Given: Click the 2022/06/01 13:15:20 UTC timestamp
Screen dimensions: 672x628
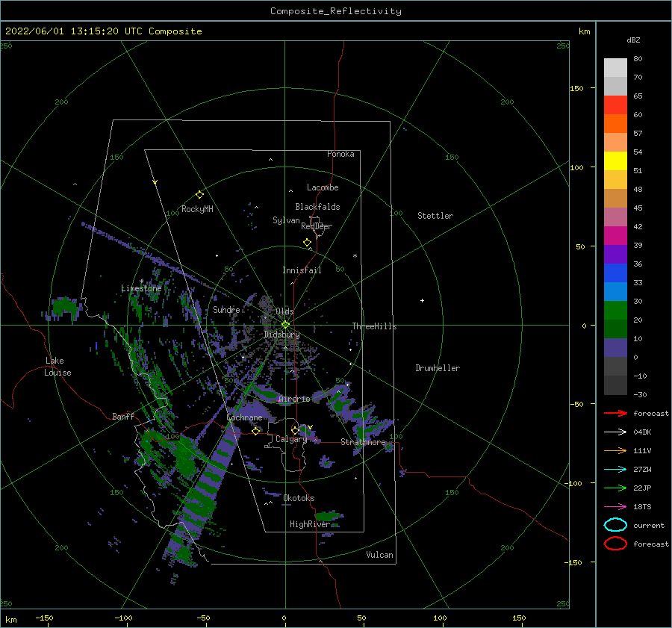Looking at the screenshot, I should 103,31.
